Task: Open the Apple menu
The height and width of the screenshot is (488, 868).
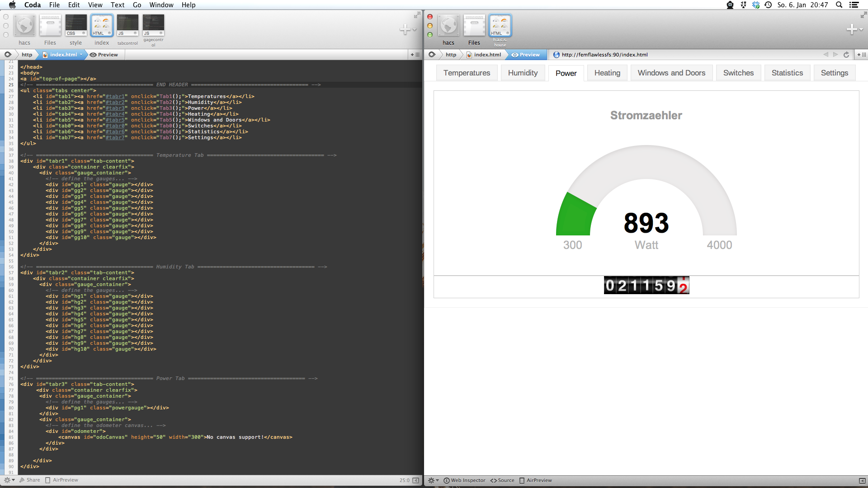Action: tap(12, 5)
